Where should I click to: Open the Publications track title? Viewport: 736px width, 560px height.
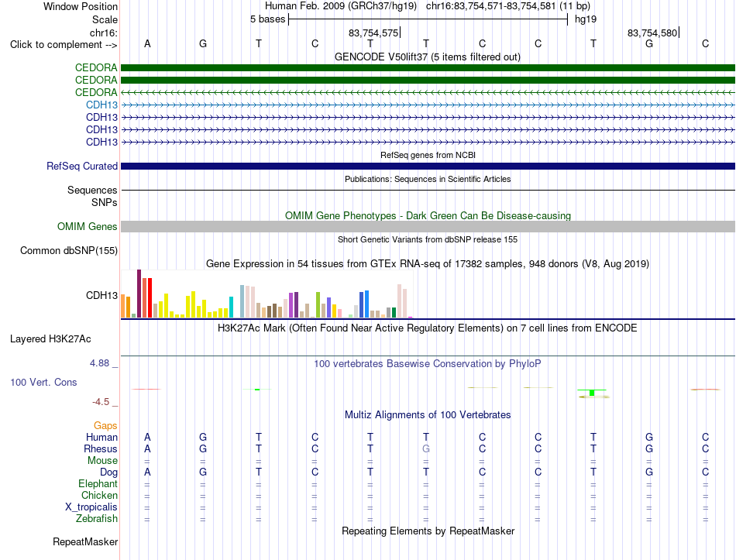pos(428,179)
